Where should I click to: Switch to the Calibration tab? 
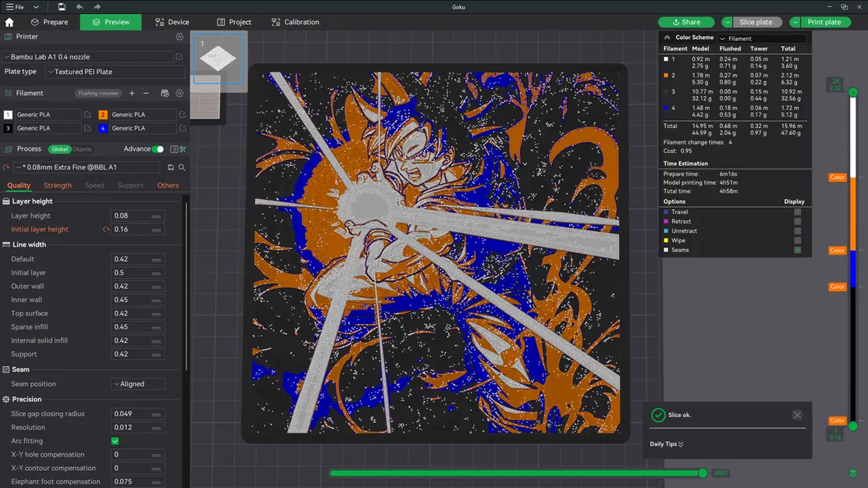[x=296, y=22]
